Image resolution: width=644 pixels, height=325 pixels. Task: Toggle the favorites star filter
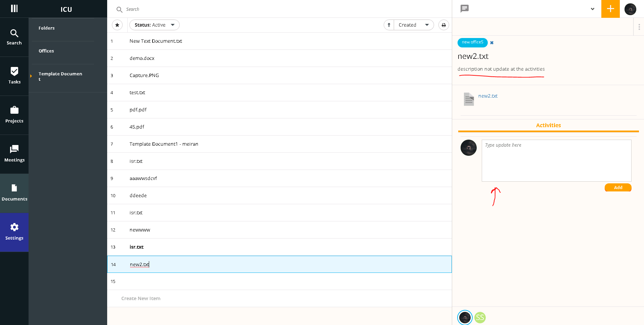point(117,25)
